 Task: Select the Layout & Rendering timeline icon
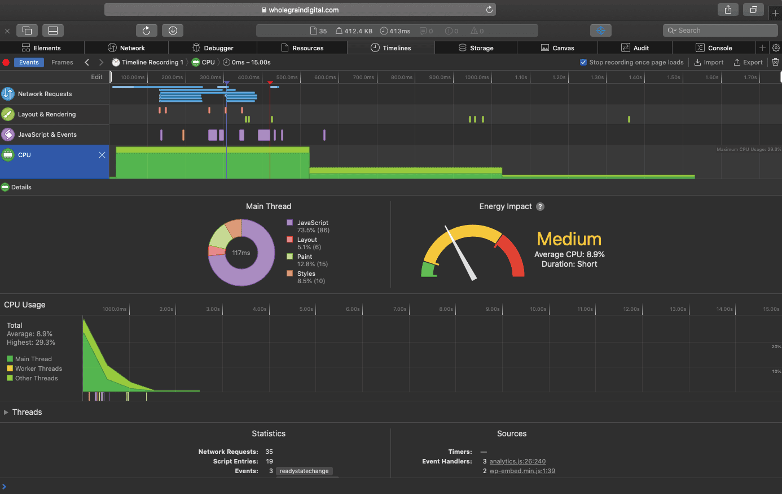[x=8, y=114]
